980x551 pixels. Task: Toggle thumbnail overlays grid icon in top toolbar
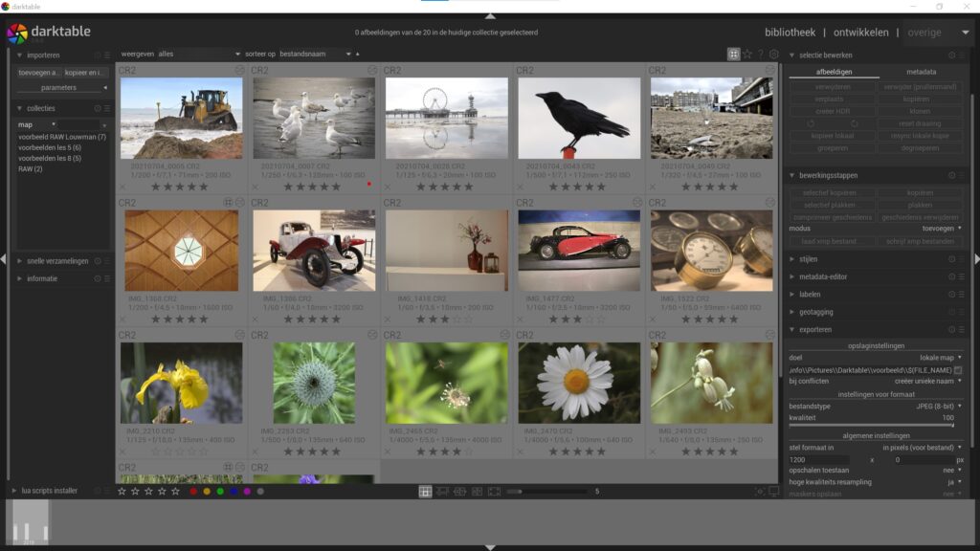tap(733, 55)
